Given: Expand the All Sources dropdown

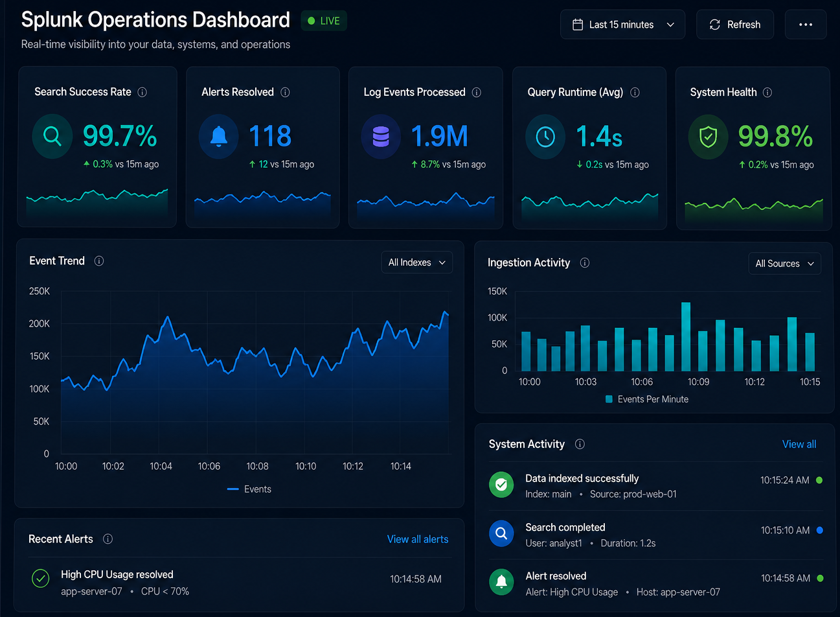Looking at the screenshot, I should click(x=784, y=264).
